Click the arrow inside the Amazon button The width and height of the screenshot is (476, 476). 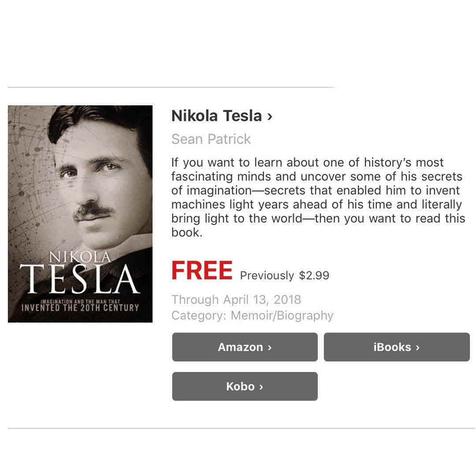click(x=269, y=347)
